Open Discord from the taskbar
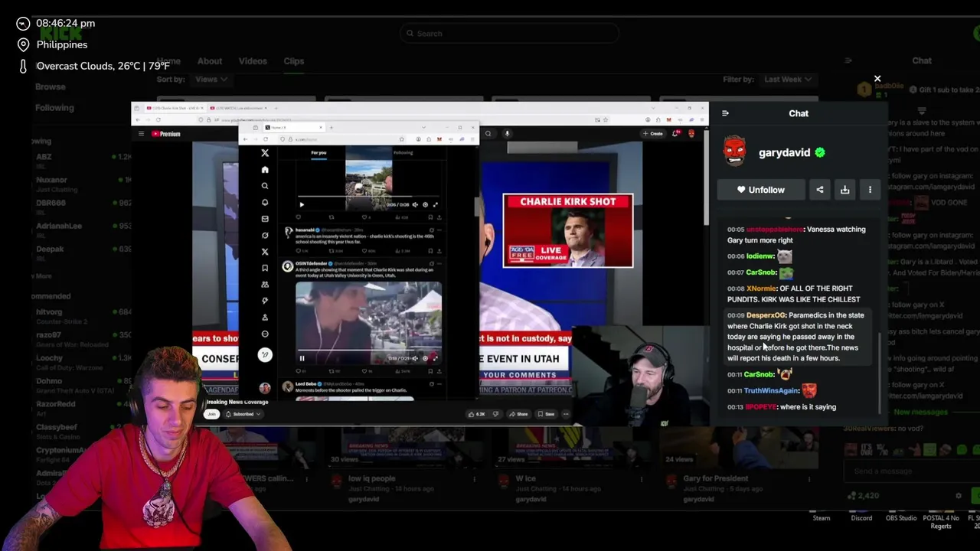980x551 pixels. click(x=861, y=518)
